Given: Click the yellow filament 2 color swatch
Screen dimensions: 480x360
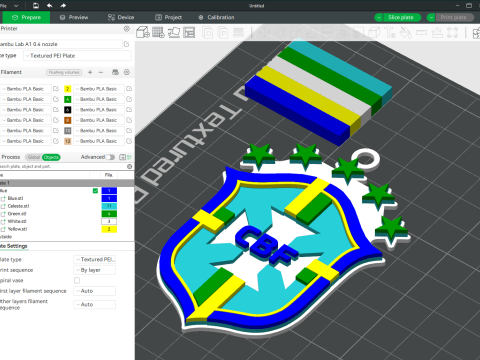Looking at the screenshot, I should tap(67, 89).
